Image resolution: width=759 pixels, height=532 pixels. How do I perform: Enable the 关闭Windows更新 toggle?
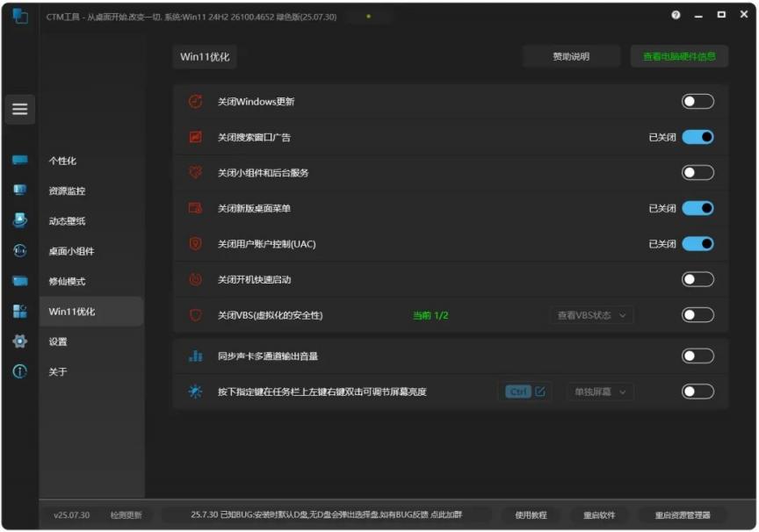click(698, 102)
